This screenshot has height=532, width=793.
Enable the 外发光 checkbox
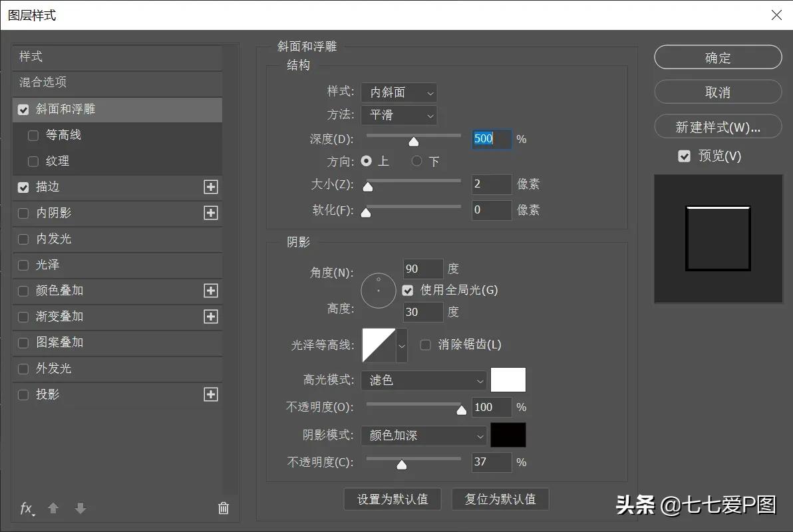(23, 368)
